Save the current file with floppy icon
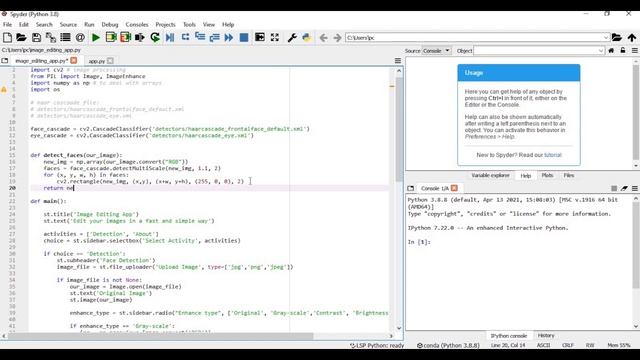The width and height of the screenshot is (640, 360). (36, 38)
